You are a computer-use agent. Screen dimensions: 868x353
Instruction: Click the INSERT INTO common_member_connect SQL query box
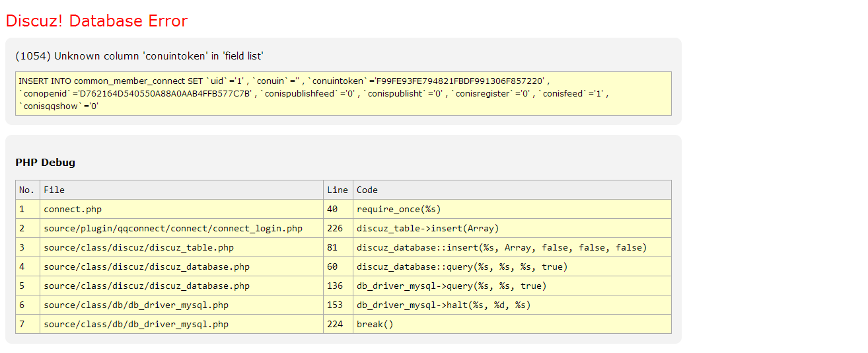coord(343,93)
